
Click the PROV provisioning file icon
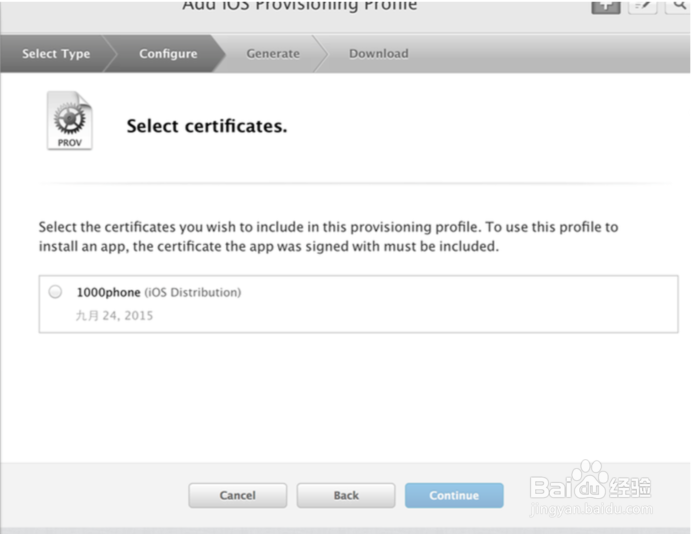click(x=69, y=121)
